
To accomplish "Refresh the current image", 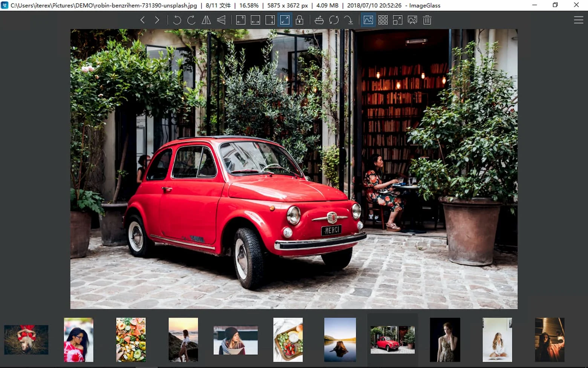I will point(334,20).
